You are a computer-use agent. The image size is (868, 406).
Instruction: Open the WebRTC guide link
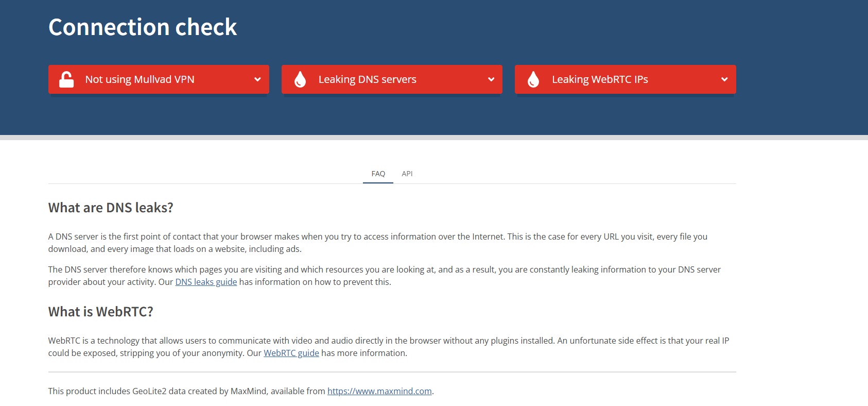click(291, 353)
